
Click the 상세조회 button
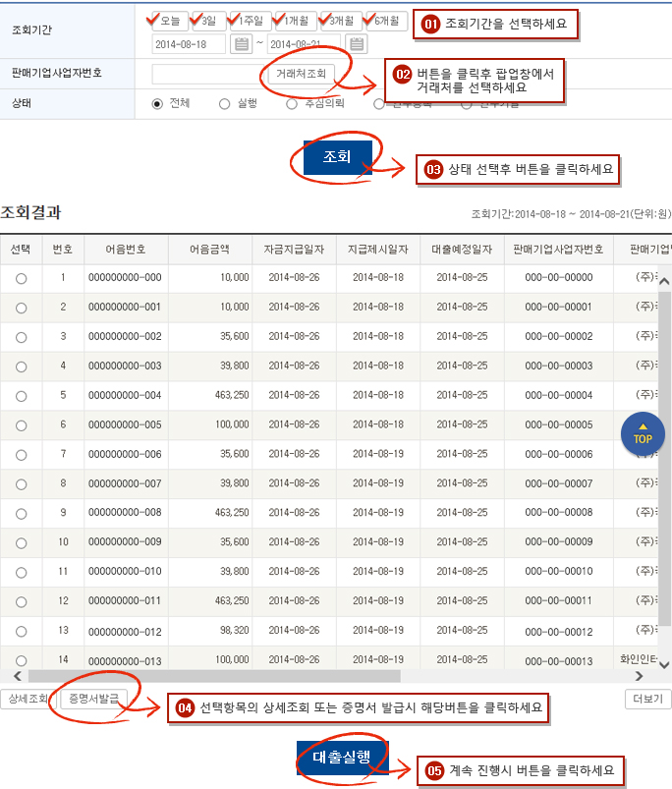click(28, 699)
